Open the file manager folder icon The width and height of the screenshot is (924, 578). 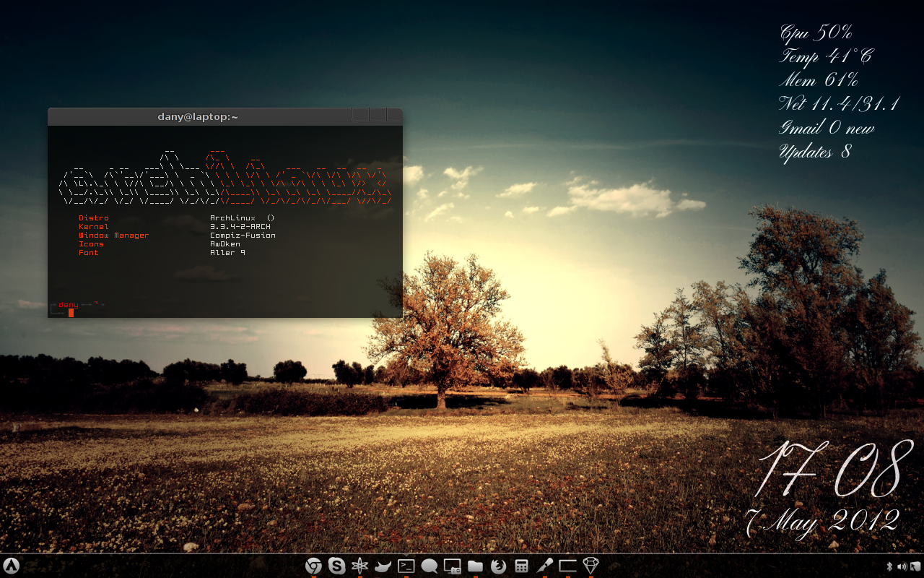pos(475,566)
